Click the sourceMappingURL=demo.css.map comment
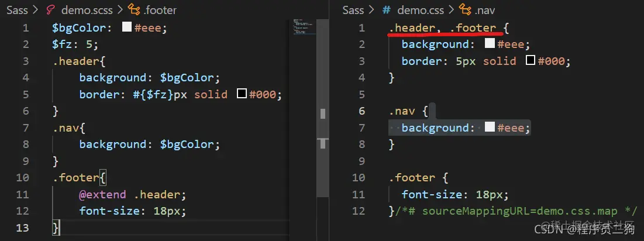Screen dimensions: 644x241 click(516, 211)
